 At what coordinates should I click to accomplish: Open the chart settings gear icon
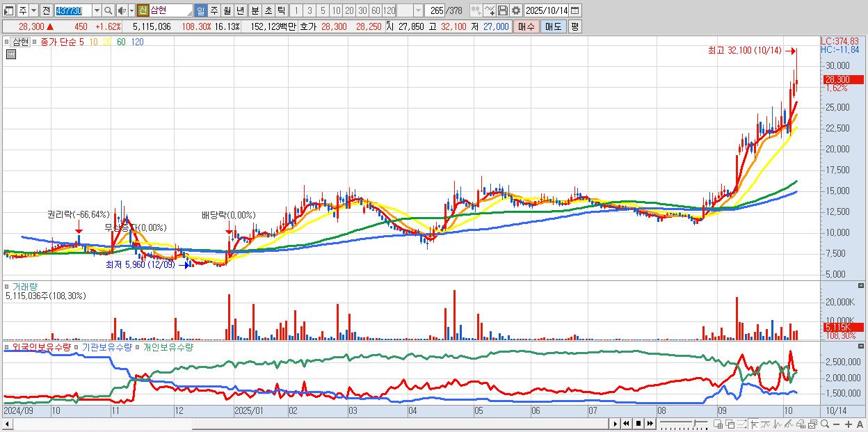pyautogui.click(x=515, y=10)
